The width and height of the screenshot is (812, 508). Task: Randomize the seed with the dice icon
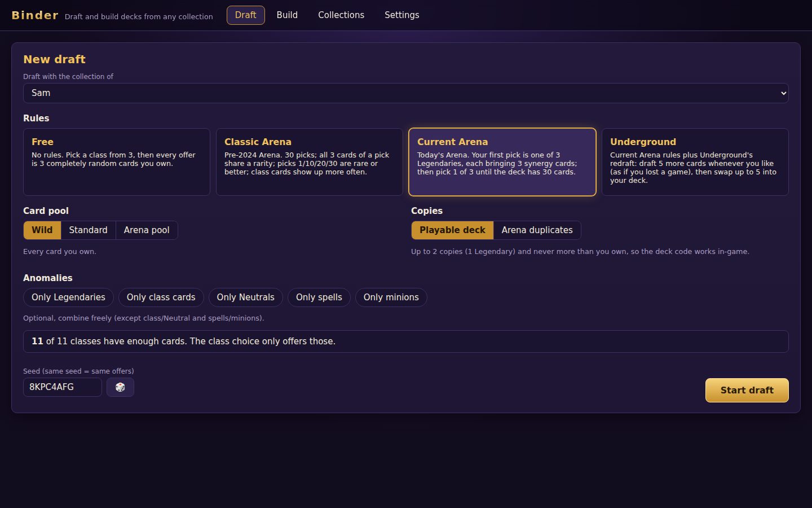pyautogui.click(x=120, y=387)
